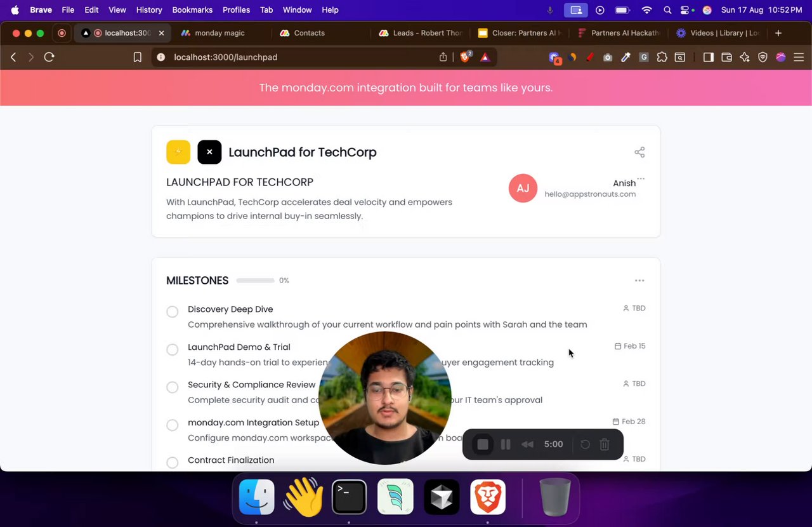Switch to the Leads - Robert Thor tab
Image resolution: width=812 pixels, height=527 pixels.
[x=421, y=33]
